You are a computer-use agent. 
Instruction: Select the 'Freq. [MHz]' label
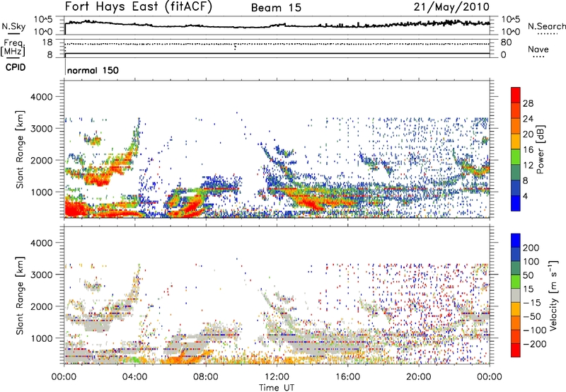[13, 47]
